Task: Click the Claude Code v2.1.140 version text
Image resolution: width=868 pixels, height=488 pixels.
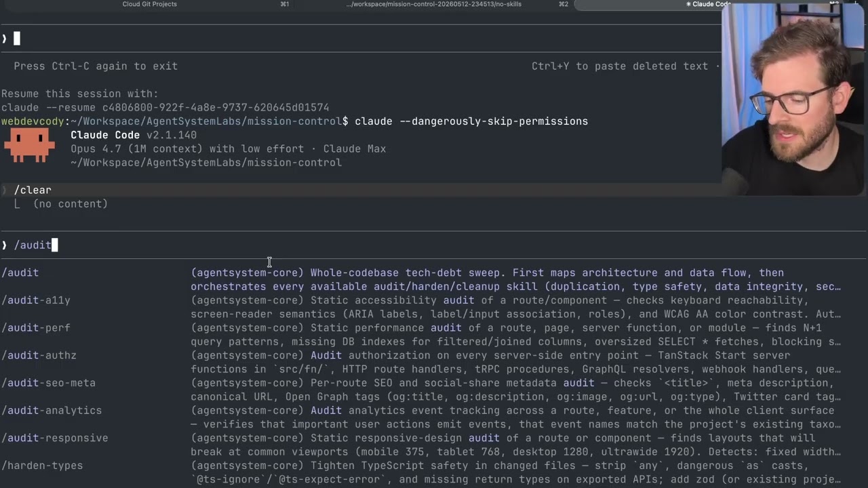Action: [x=134, y=135]
